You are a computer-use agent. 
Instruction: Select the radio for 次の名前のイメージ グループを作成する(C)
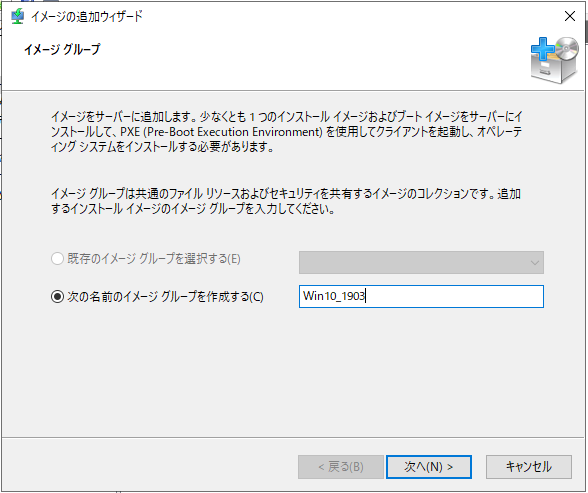pos(57,297)
